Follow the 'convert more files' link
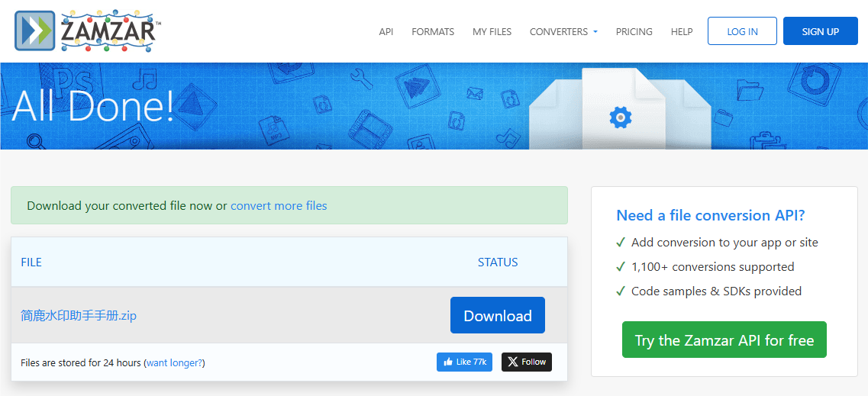Image resolution: width=868 pixels, height=396 pixels. tap(279, 205)
